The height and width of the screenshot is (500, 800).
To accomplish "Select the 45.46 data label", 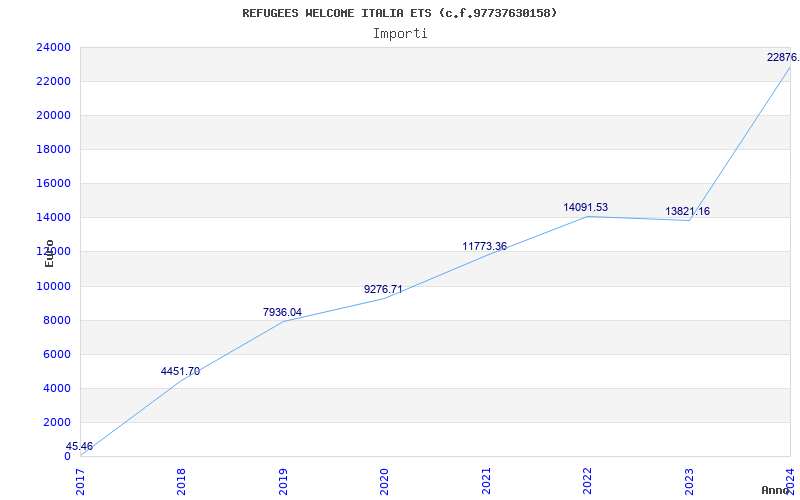I will pyautogui.click(x=79, y=446).
